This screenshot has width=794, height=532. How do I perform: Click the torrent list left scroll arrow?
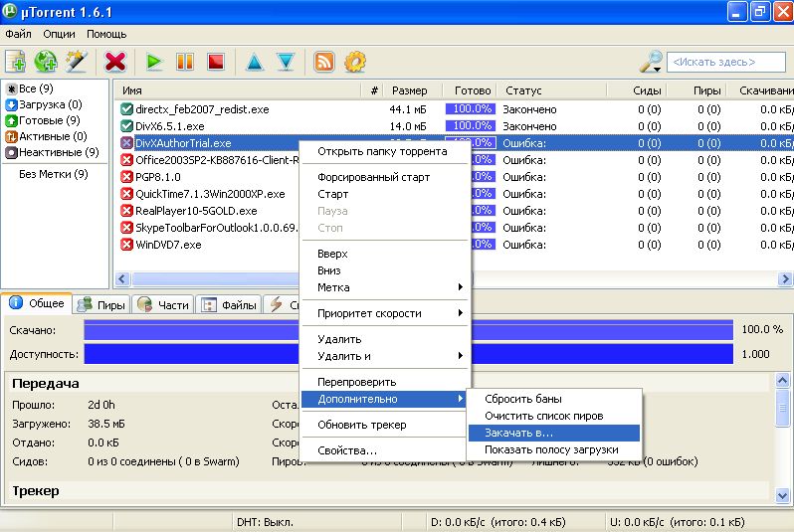pyautogui.click(x=122, y=278)
